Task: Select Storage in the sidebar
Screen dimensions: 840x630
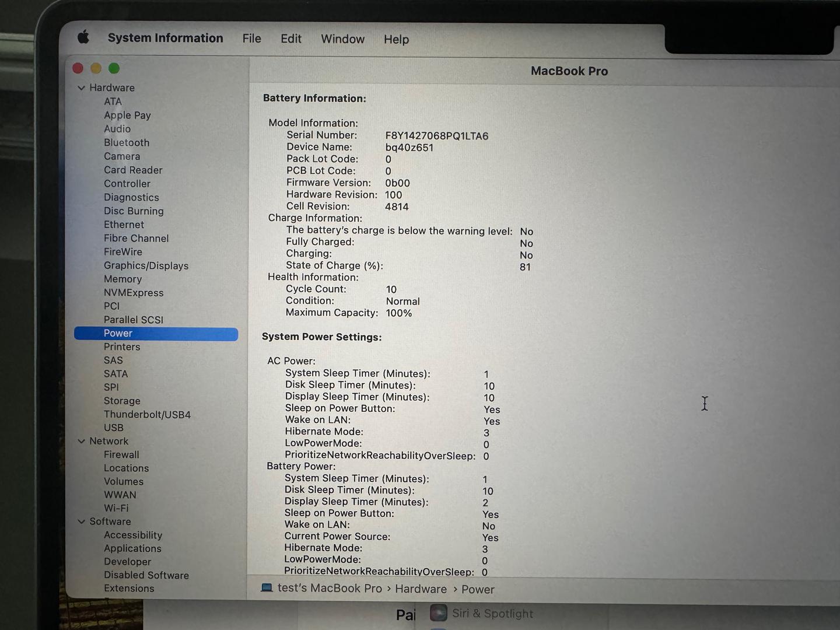Action: tap(122, 401)
